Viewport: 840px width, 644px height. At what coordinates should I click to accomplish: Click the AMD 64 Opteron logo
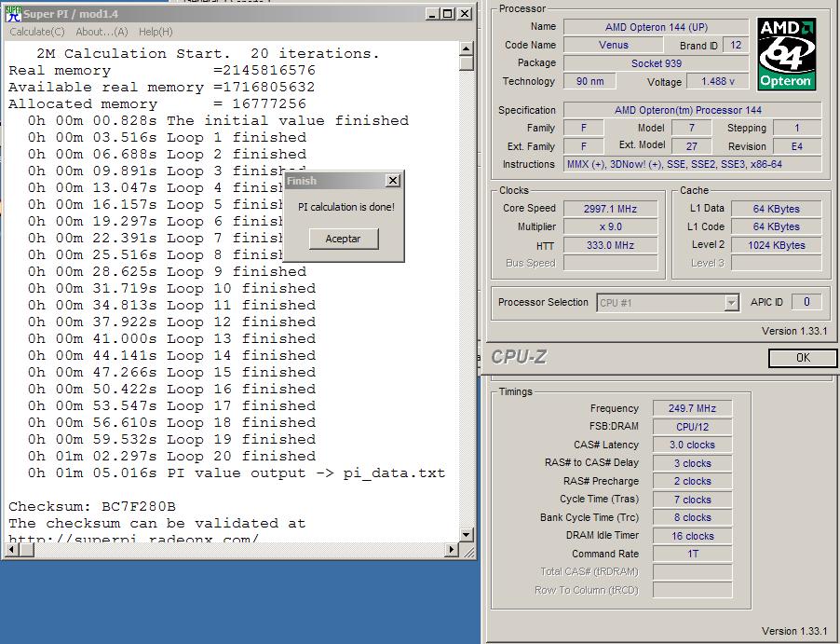pyautogui.click(x=788, y=54)
